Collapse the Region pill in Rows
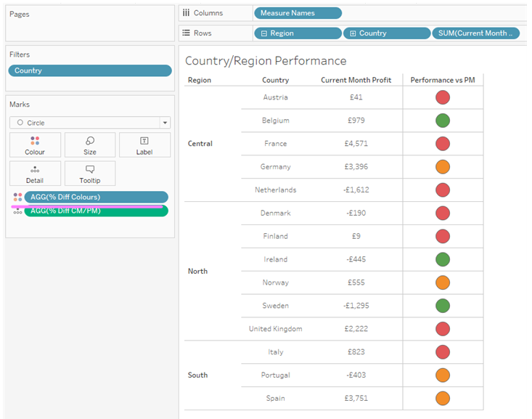Viewport: 532px width, 419px height. tap(264, 33)
